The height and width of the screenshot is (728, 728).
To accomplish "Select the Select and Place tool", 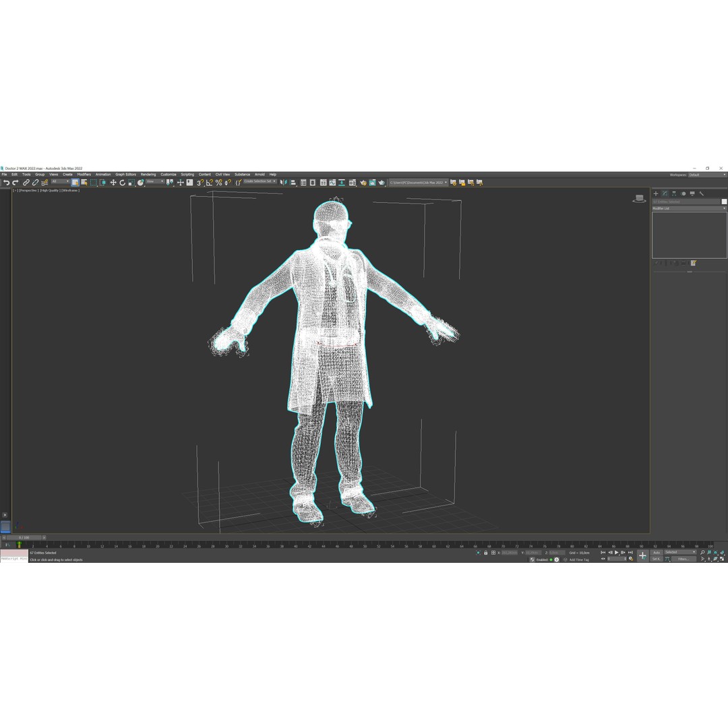I will (140, 183).
